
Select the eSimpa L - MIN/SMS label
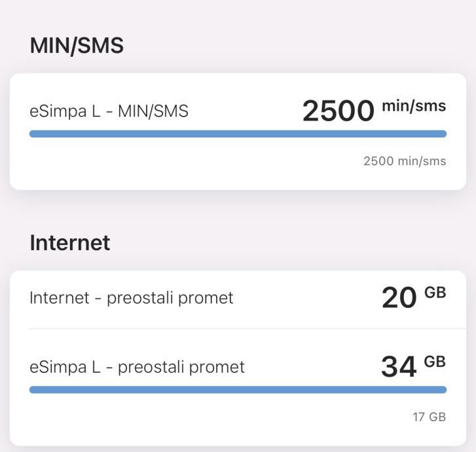(x=109, y=111)
